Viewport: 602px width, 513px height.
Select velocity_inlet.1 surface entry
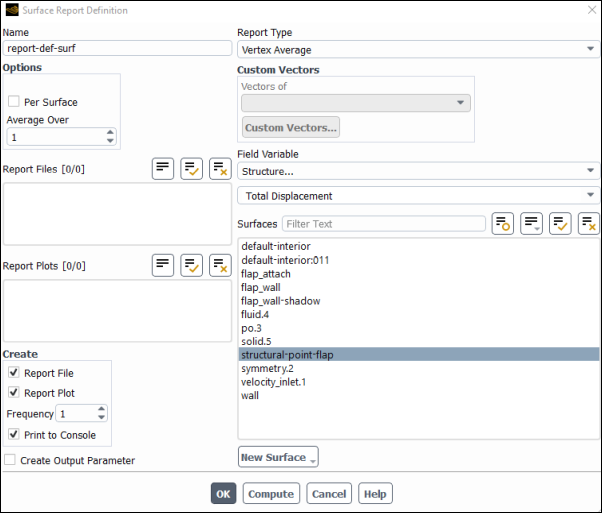273,382
